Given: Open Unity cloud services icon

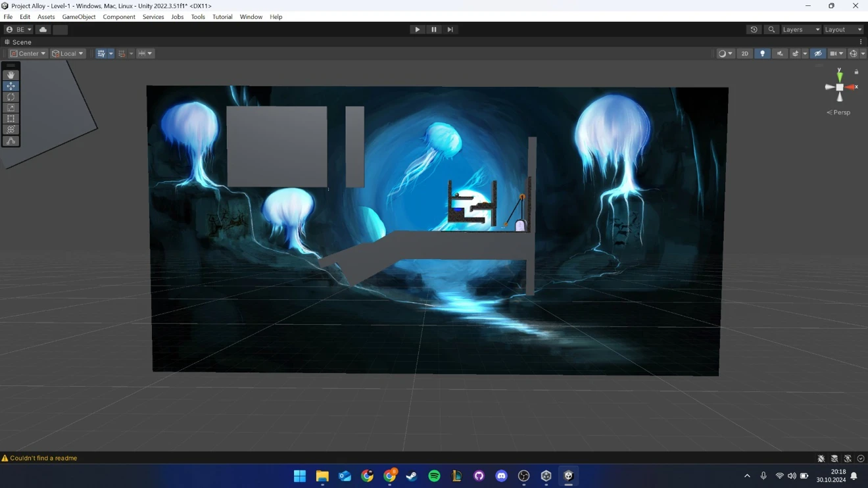Looking at the screenshot, I should pos(43,30).
